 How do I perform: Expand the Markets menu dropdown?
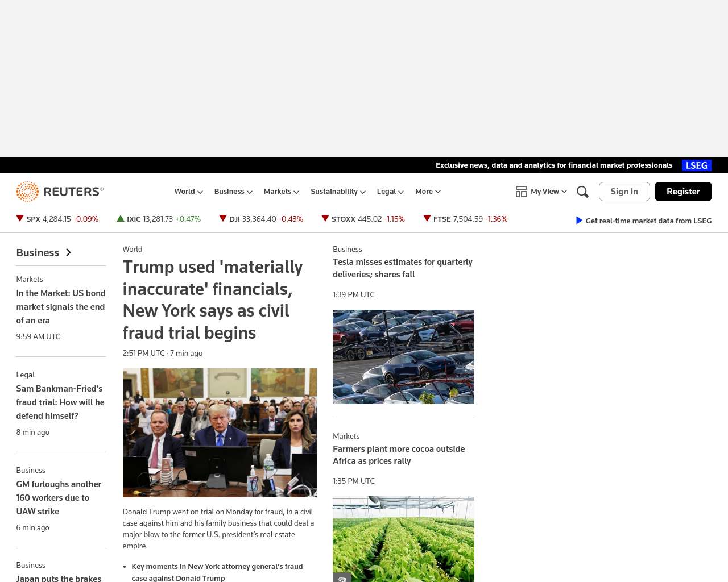click(281, 192)
